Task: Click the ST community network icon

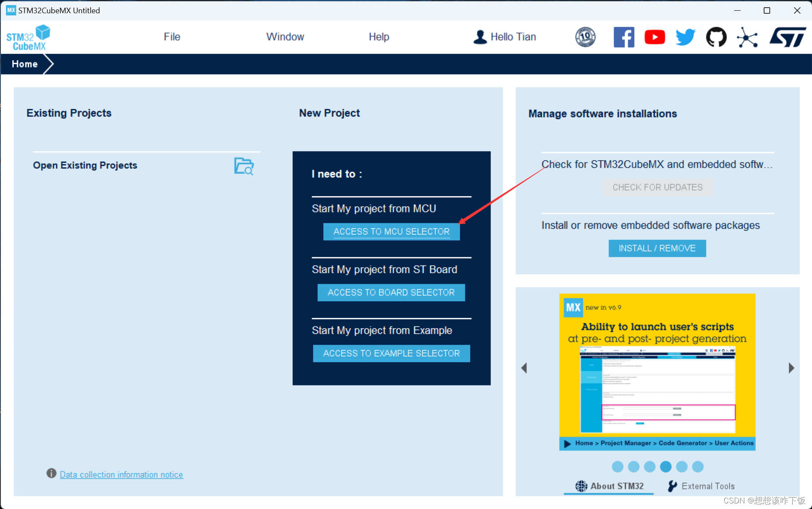Action: pos(747,37)
